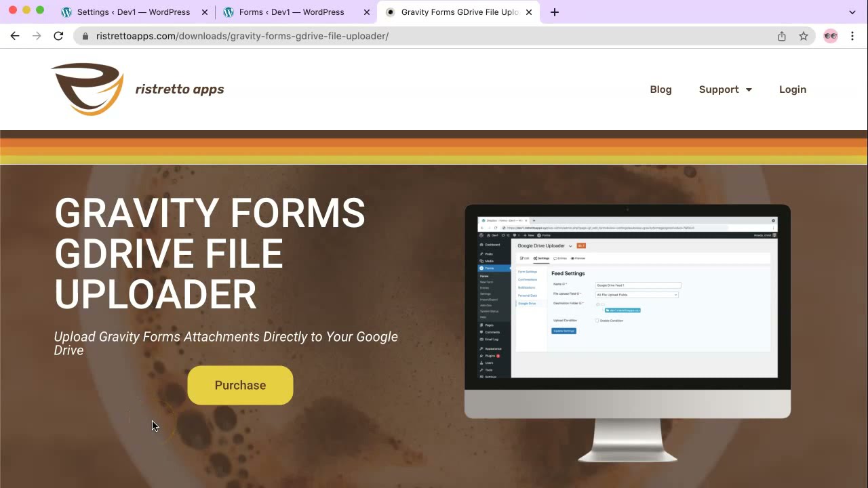
Task: Close the Settings ‹ Dev1 tab
Action: click(205, 12)
